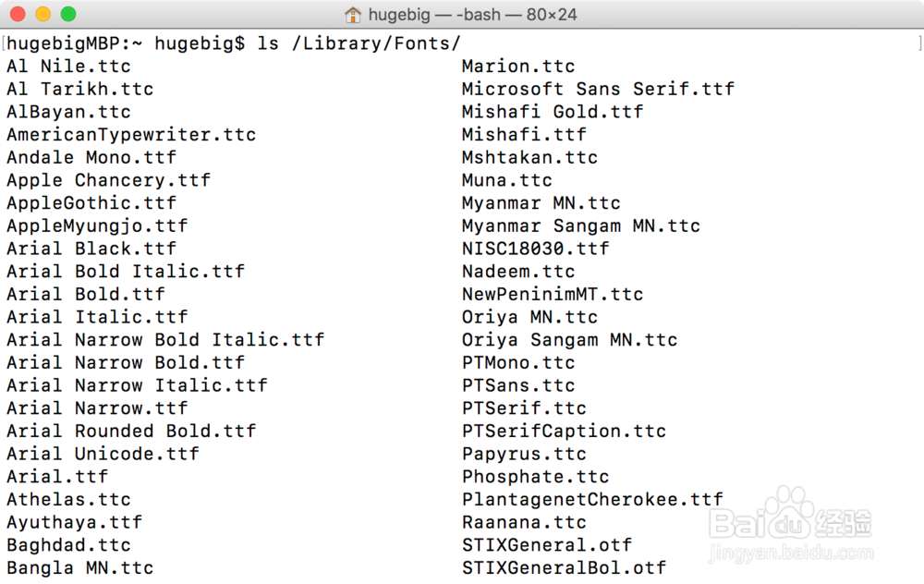Image resolution: width=924 pixels, height=584 pixels.
Task: Click 'STIXGeneralBol.otf' in the listing
Action: tap(564, 567)
